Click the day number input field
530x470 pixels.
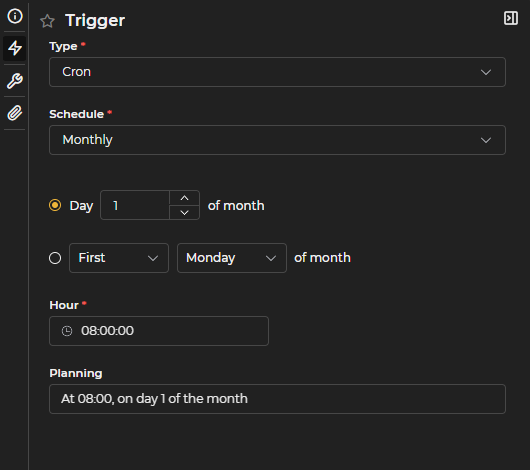pyautogui.click(x=135, y=205)
